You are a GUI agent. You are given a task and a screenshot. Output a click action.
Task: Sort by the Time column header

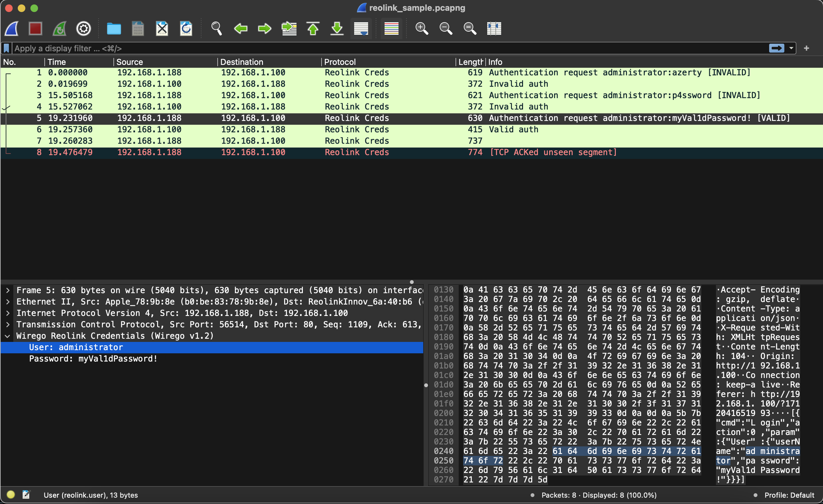[x=79, y=62]
